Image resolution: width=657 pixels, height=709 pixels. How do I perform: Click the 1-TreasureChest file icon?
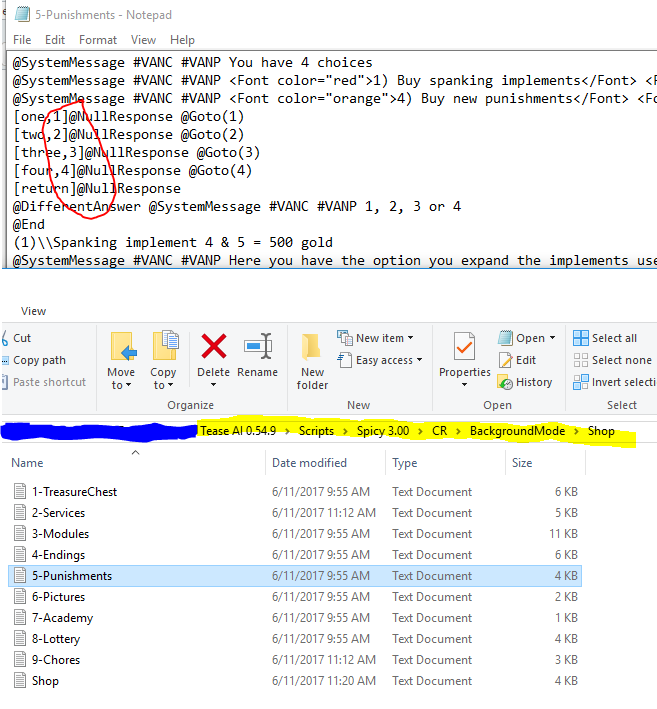19,491
